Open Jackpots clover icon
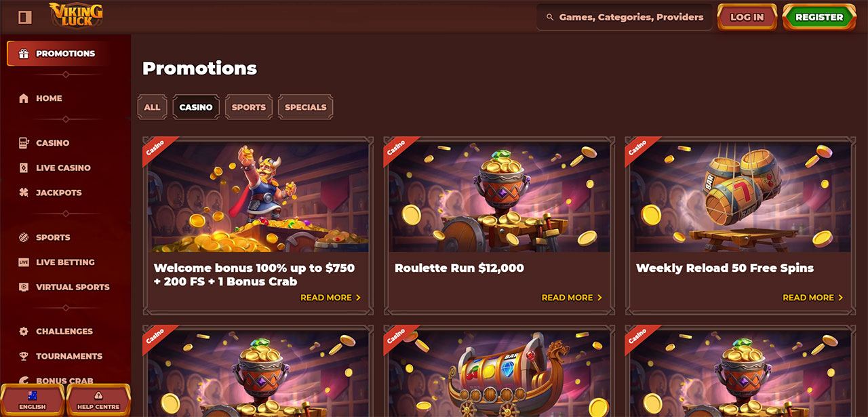Image resolution: width=868 pixels, height=417 pixels. click(24, 193)
